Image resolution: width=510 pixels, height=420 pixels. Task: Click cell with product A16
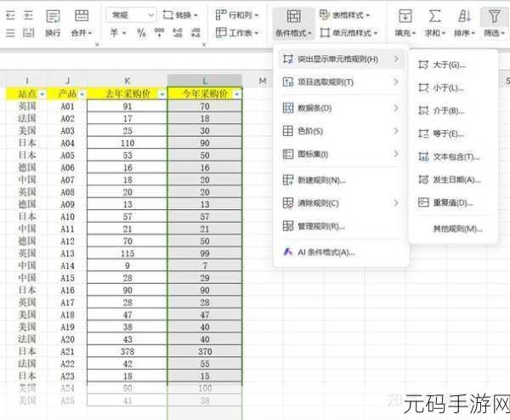pos(67,290)
